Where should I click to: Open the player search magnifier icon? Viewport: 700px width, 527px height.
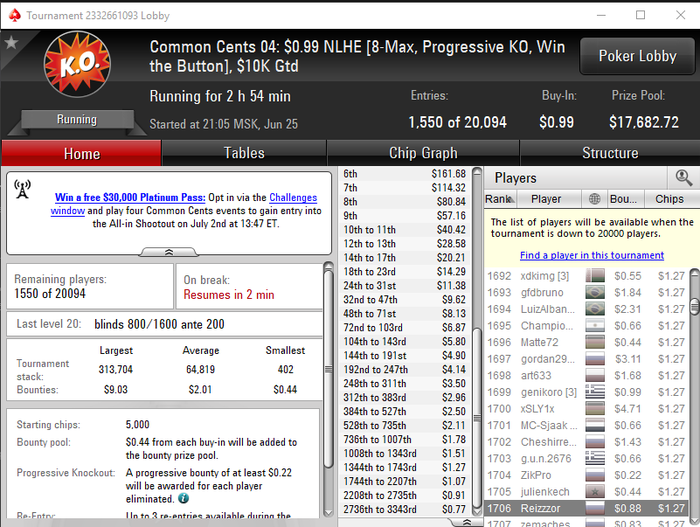pos(683,178)
